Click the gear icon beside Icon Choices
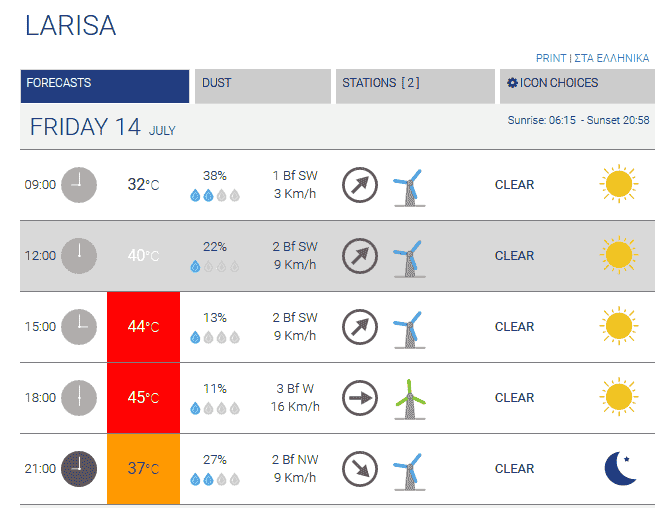This screenshot has height=508, width=672. tap(512, 83)
